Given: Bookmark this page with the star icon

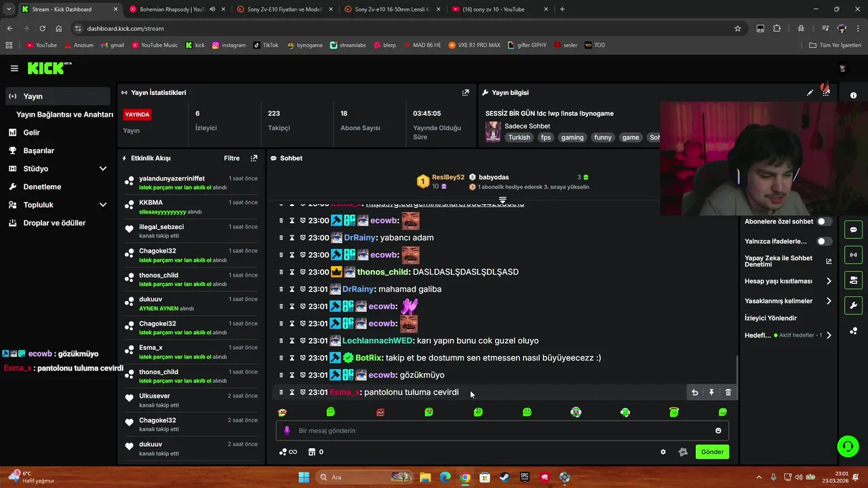Looking at the screenshot, I should click(738, 28).
